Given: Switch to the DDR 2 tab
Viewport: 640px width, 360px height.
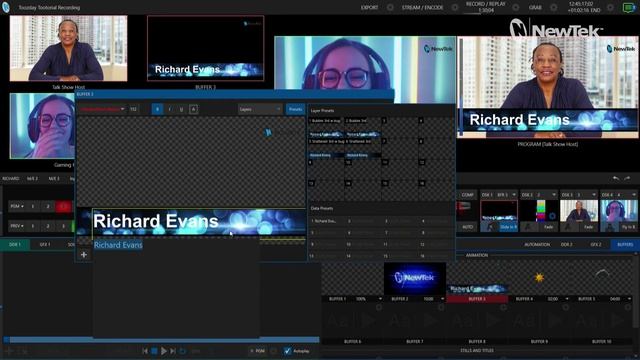Looking at the screenshot, I should tap(566, 244).
